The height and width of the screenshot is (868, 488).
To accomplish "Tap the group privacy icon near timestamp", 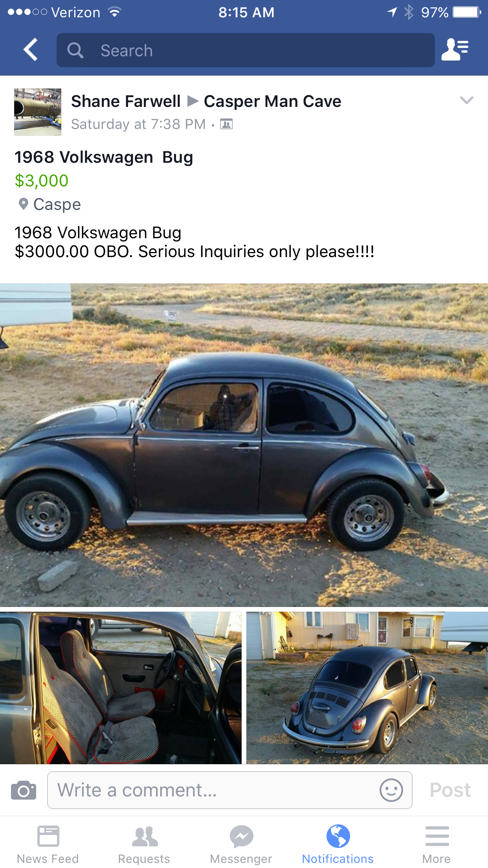I will (226, 125).
